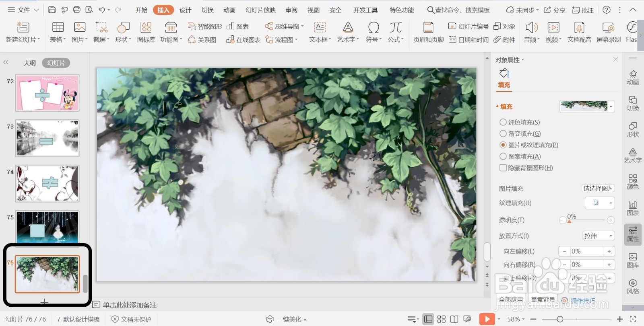
Task: Insert Video using 视频 icon
Action: (x=553, y=32)
